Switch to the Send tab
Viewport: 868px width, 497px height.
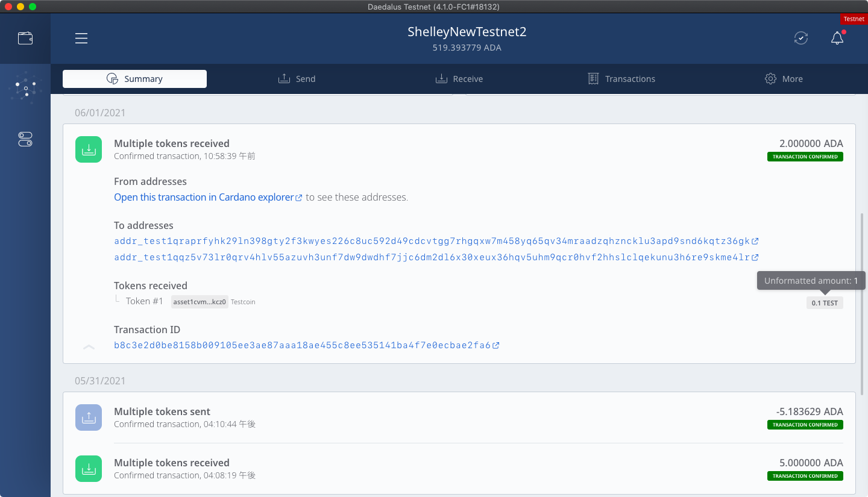(x=297, y=79)
